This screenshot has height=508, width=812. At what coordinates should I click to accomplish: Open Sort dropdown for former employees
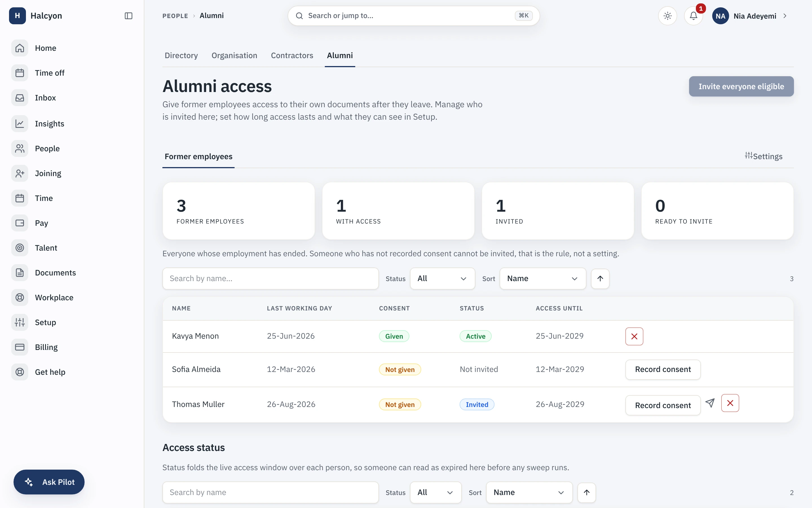pyautogui.click(x=543, y=279)
